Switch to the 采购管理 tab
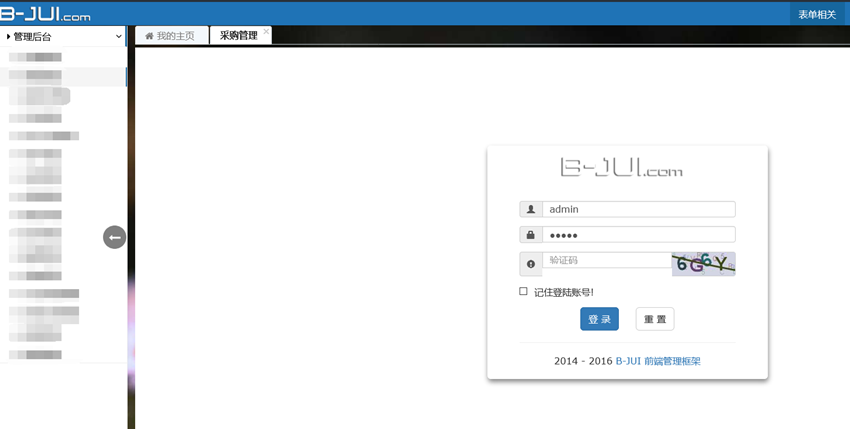The height and width of the screenshot is (429, 850). [238, 36]
